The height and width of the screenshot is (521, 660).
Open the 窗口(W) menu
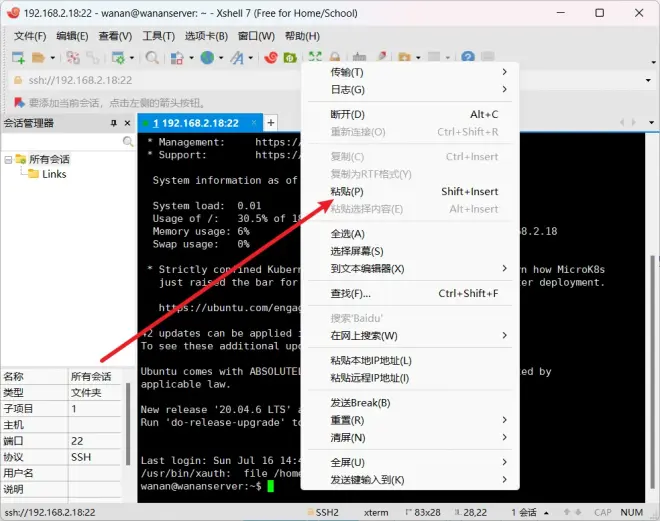tap(256, 36)
